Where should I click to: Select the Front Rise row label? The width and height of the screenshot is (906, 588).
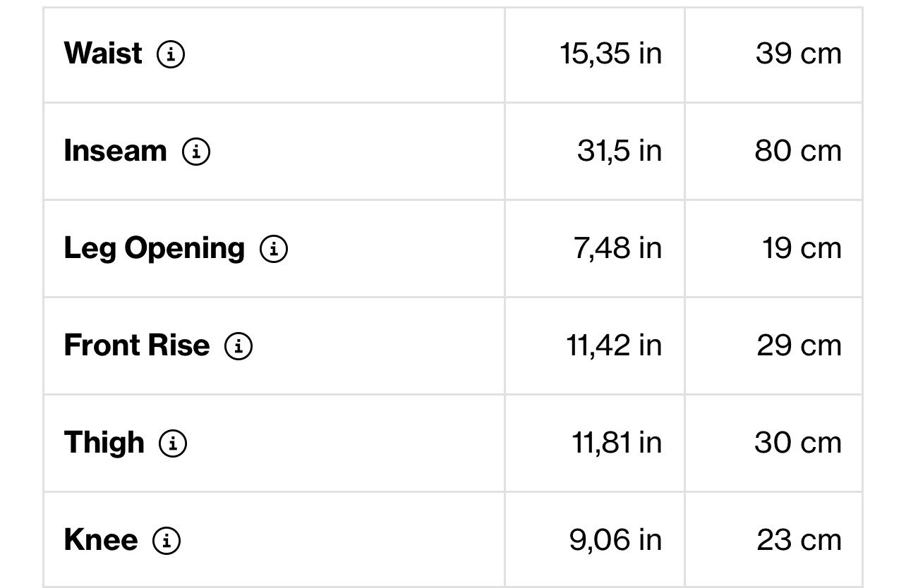[x=137, y=345]
